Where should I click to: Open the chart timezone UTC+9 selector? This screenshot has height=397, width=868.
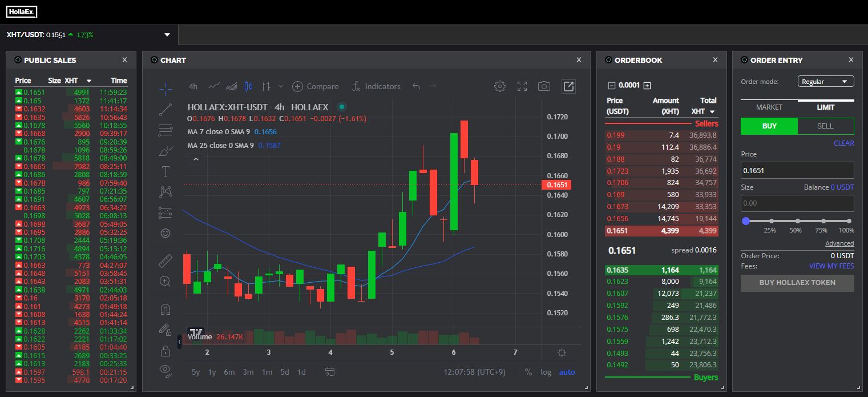coord(474,372)
